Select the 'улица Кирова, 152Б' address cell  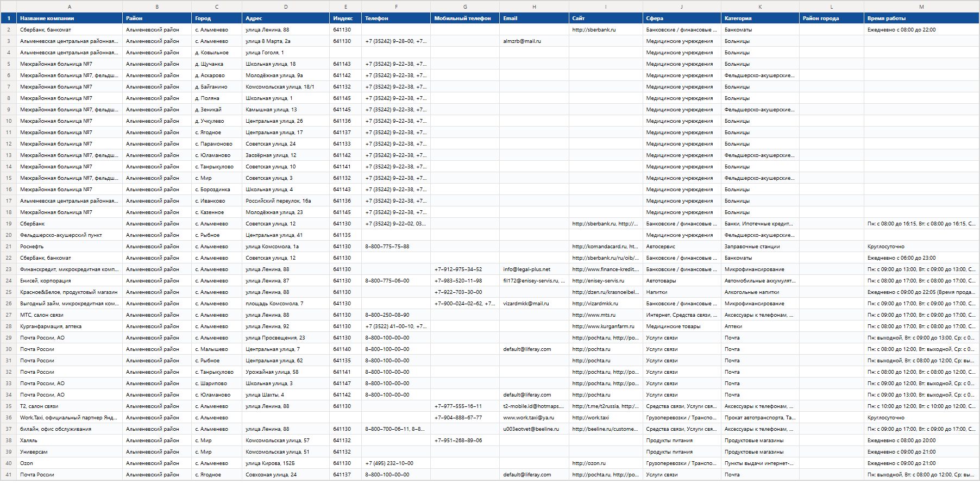pyautogui.click(x=286, y=463)
